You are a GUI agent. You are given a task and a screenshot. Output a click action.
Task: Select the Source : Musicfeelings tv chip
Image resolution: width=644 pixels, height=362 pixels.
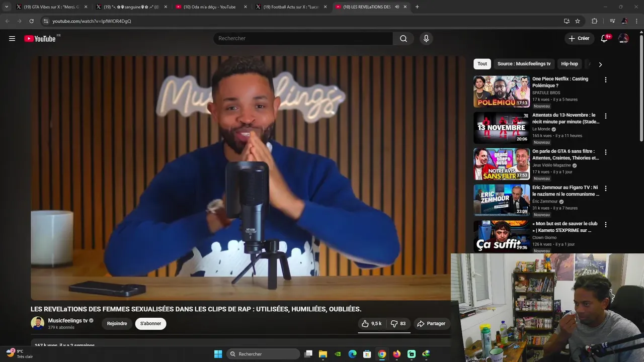524,64
